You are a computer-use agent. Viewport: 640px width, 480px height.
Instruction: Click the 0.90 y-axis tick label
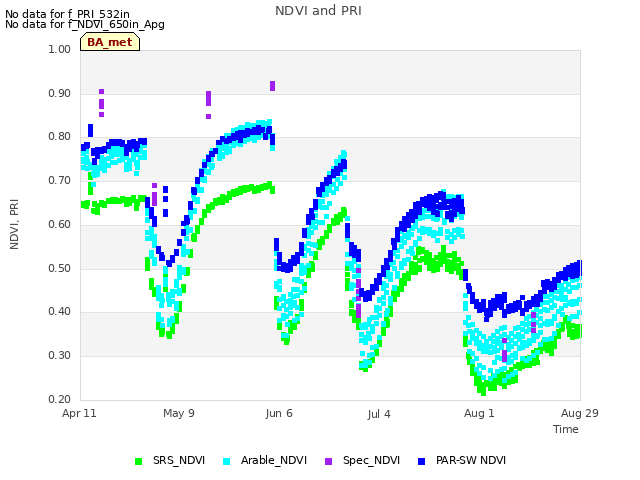(x=60, y=93)
